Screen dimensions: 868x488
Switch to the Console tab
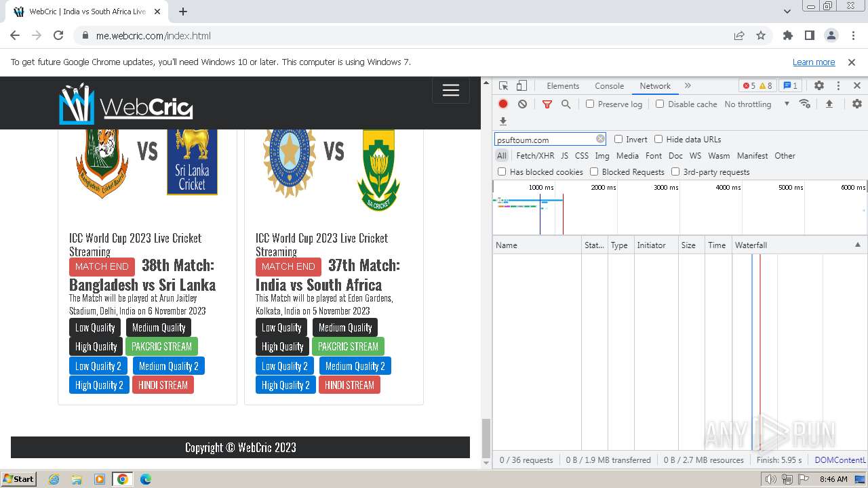pos(609,86)
